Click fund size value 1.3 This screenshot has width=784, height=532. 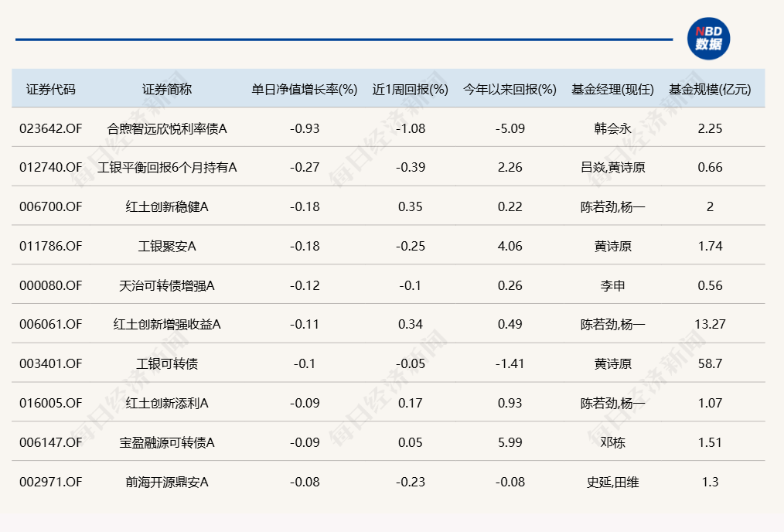[x=710, y=482]
